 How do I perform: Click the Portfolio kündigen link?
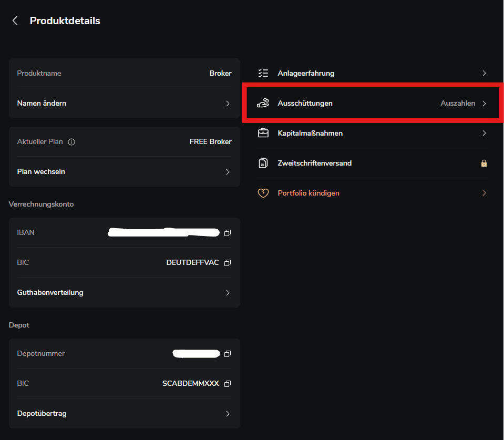pos(308,193)
